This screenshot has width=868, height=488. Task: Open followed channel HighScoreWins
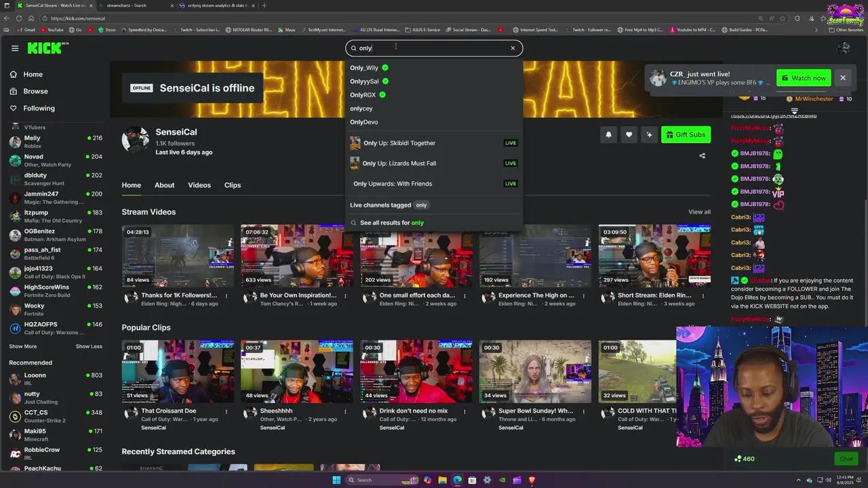(x=54, y=291)
